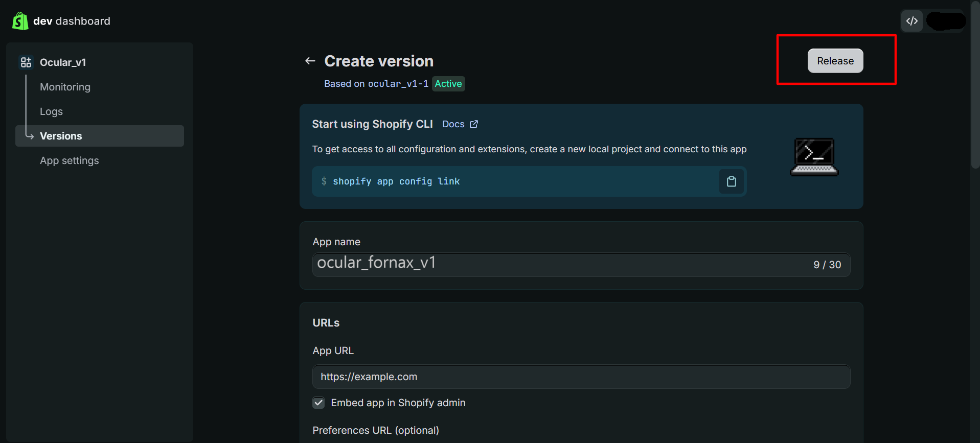Go to the Versions section

coord(100,136)
